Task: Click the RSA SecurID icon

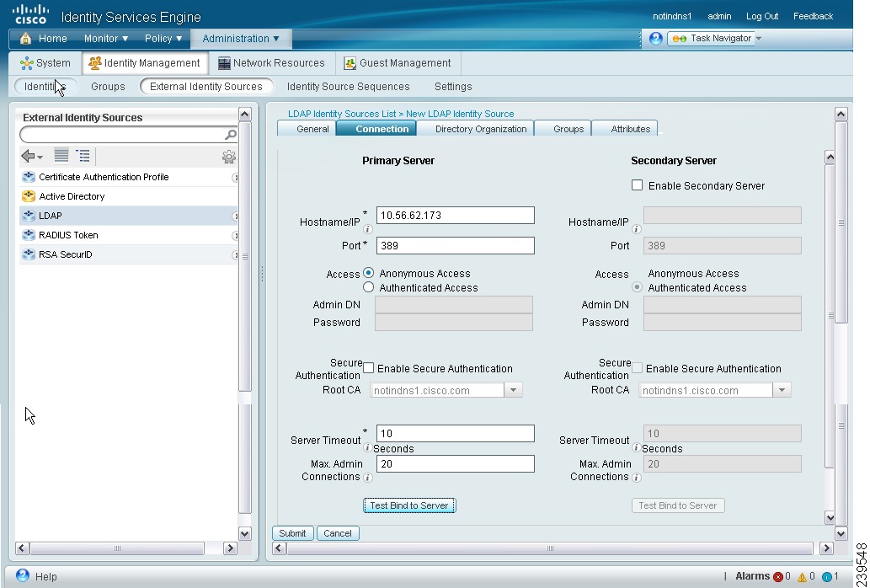Action: click(29, 254)
